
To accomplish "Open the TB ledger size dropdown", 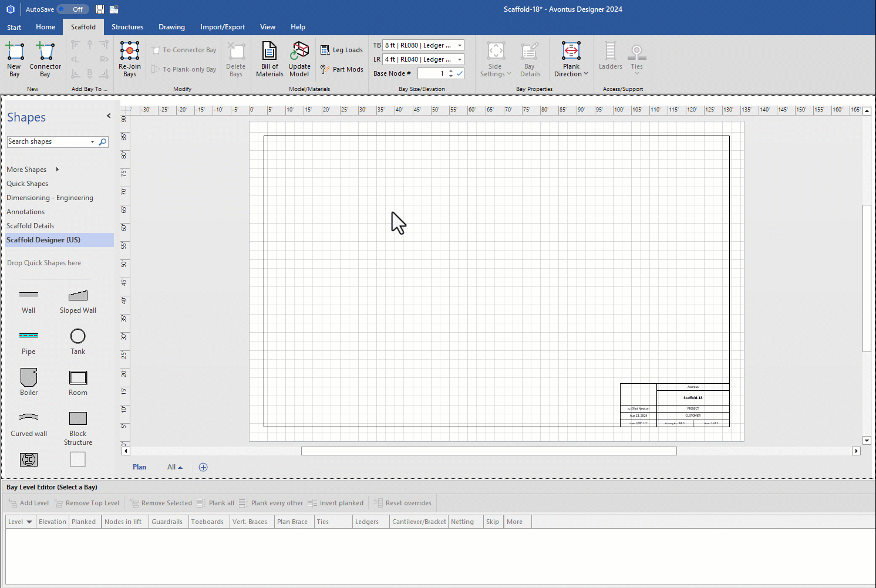I will click(460, 45).
